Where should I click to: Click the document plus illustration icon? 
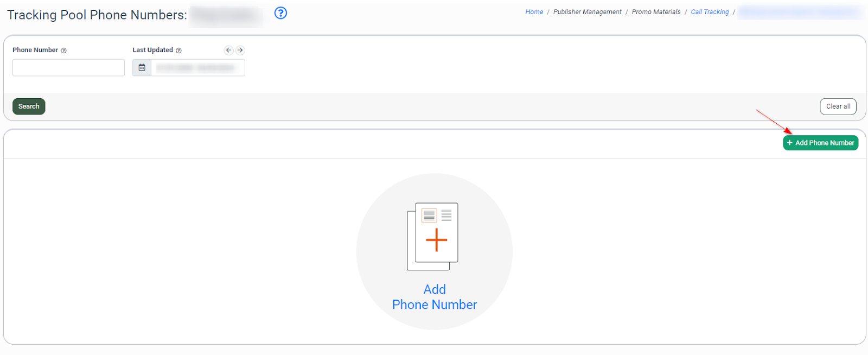coord(433,236)
